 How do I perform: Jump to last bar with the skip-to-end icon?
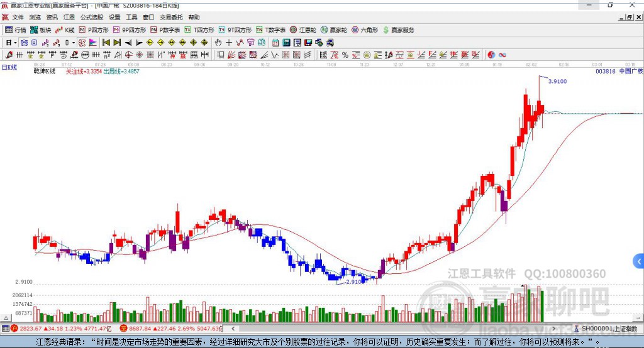[x=117, y=43]
